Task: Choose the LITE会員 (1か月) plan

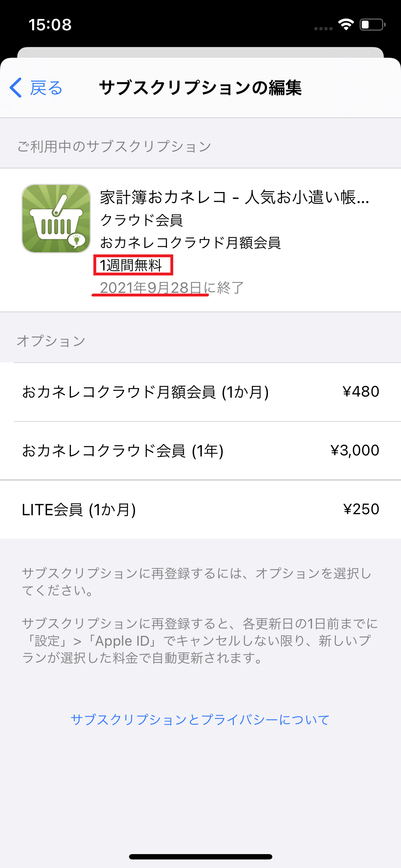Action: 79,510
